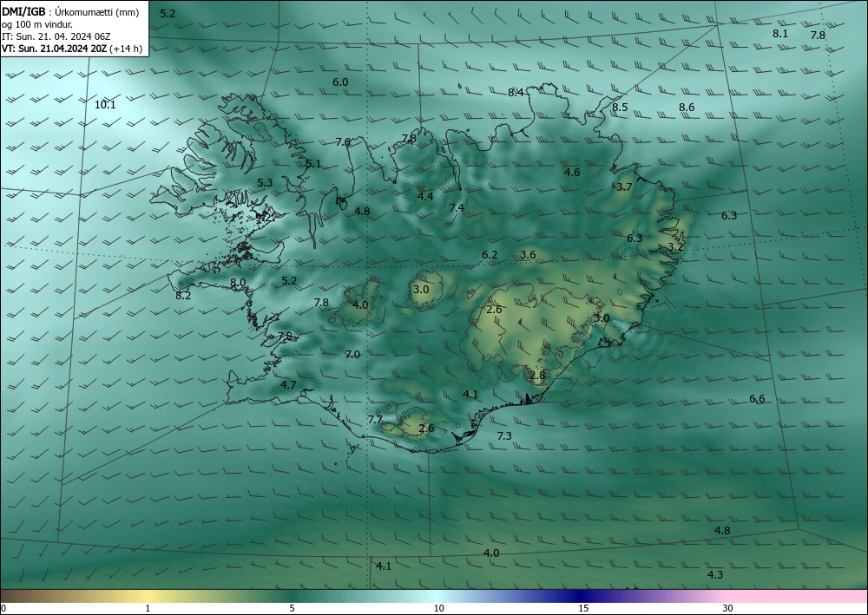Image resolution: width=868 pixels, height=615 pixels.
Task: Click the '10' tick label on color scale
Action: [438, 608]
